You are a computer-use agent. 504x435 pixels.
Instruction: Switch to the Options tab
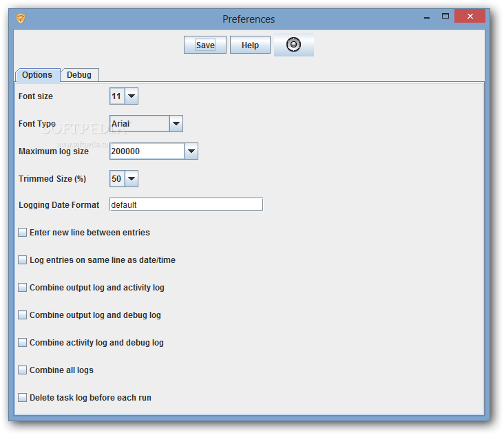(x=37, y=75)
